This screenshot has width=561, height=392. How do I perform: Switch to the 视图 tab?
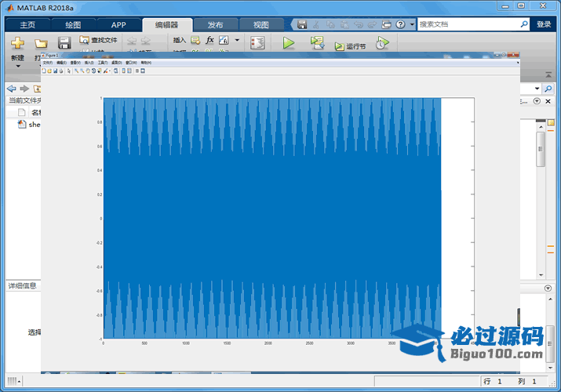point(260,25)
